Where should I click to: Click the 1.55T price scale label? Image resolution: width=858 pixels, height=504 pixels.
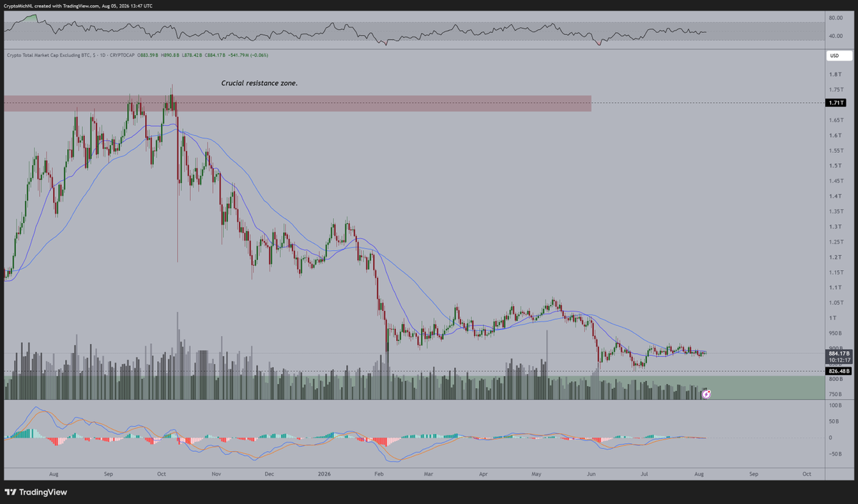835,151
